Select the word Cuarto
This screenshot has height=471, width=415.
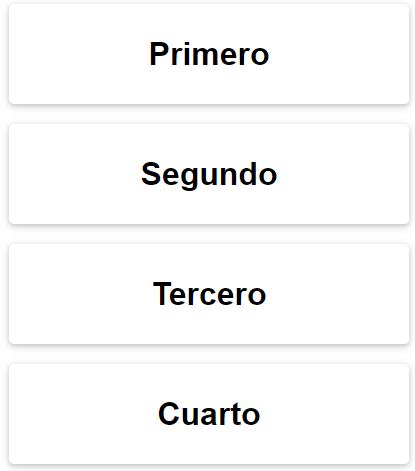point(209,414)
